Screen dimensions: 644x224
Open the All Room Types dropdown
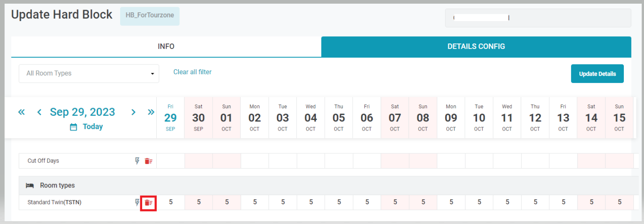[89, 73]
